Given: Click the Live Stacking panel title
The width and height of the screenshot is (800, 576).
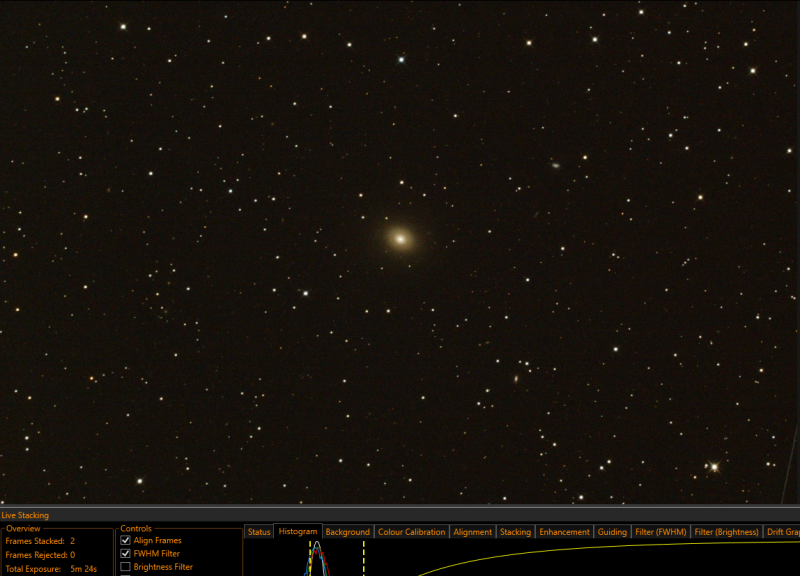Looking at the screenshot, I should click(25, 515).
